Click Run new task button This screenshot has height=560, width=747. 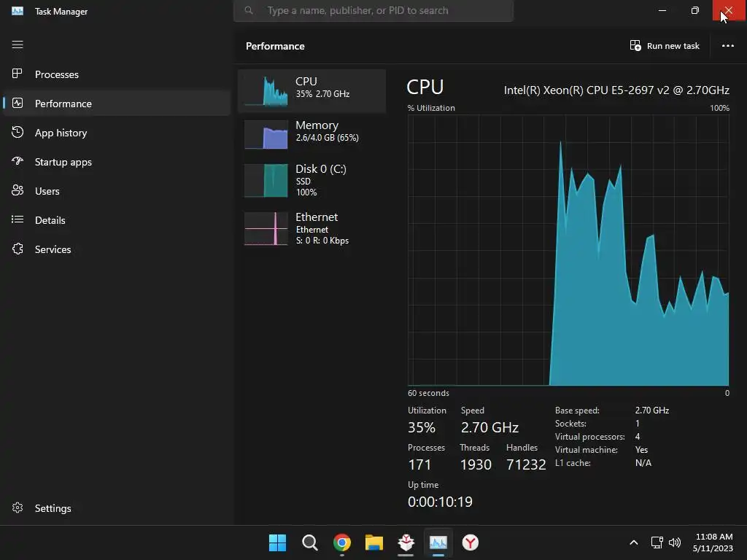tap(665, 46)
